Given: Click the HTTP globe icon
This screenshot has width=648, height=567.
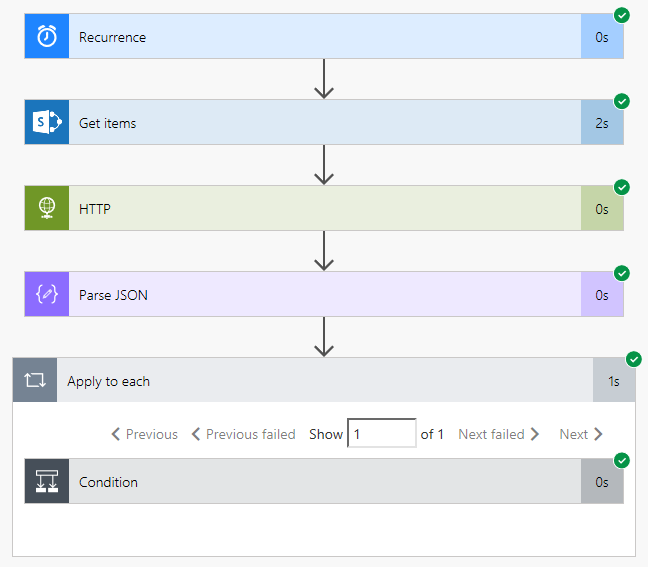Looking at the screenshot, I should (47, 209).
